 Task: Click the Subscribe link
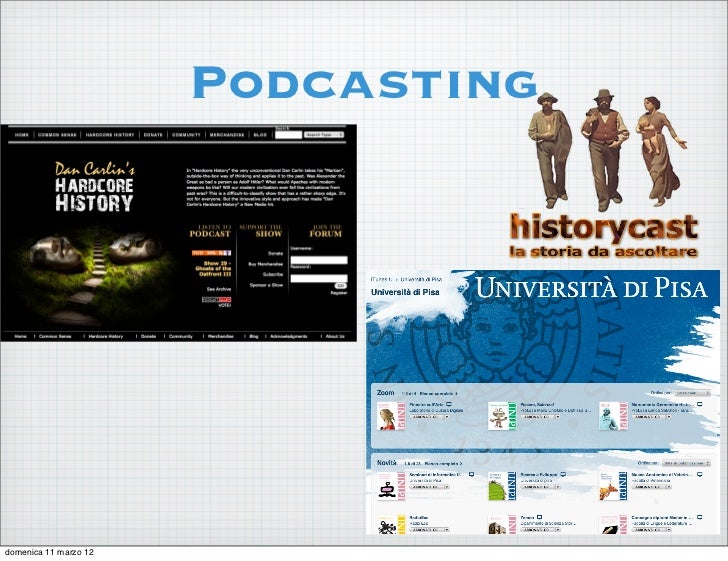coord(273,274)
